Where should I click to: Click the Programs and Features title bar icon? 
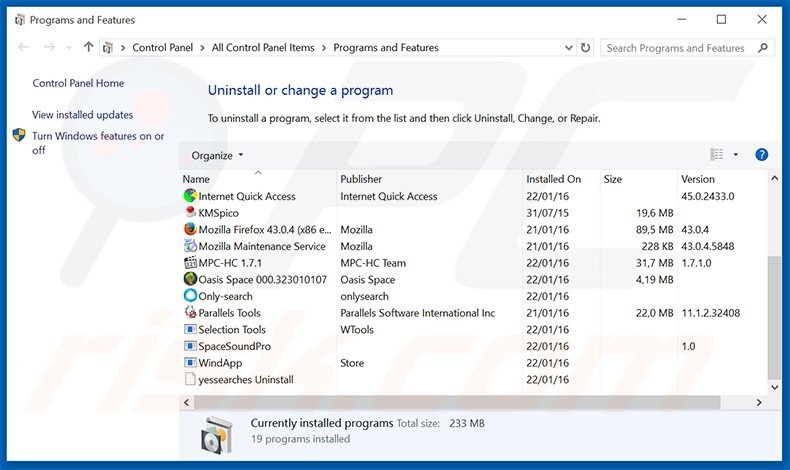[20, 20]
